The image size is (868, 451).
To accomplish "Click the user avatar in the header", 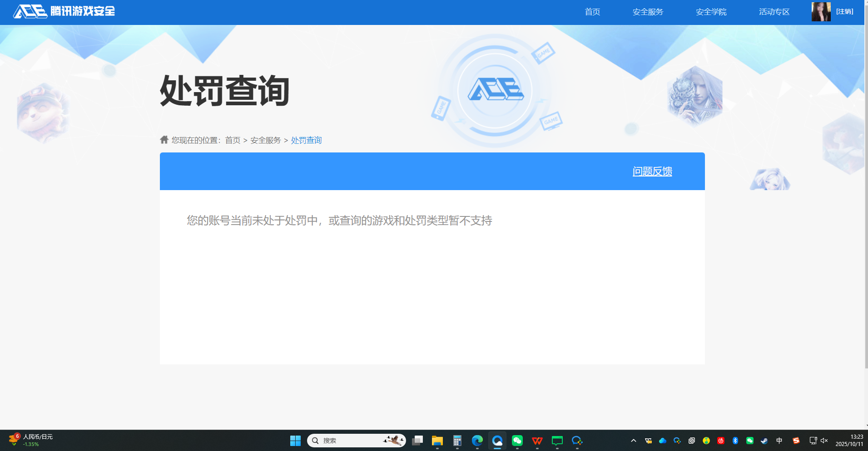I will (x=821, y=11).
